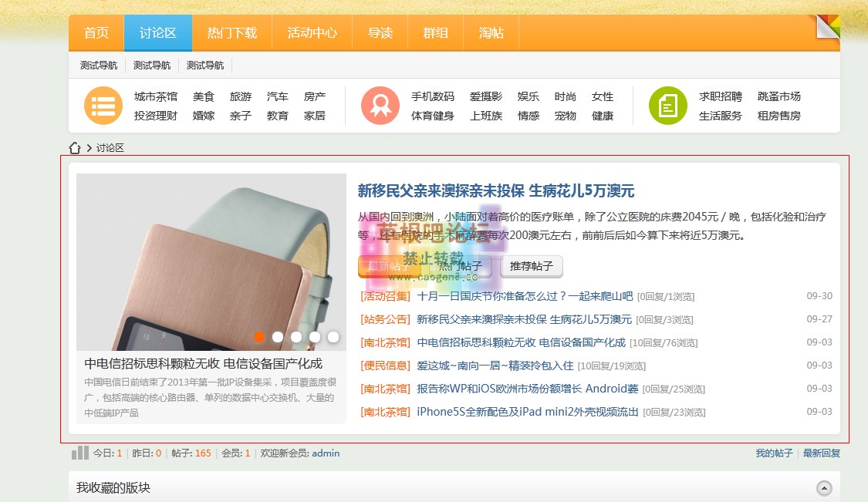Open the 手机数码 board link
Screen dimensions: 868x502
point(432,97)
